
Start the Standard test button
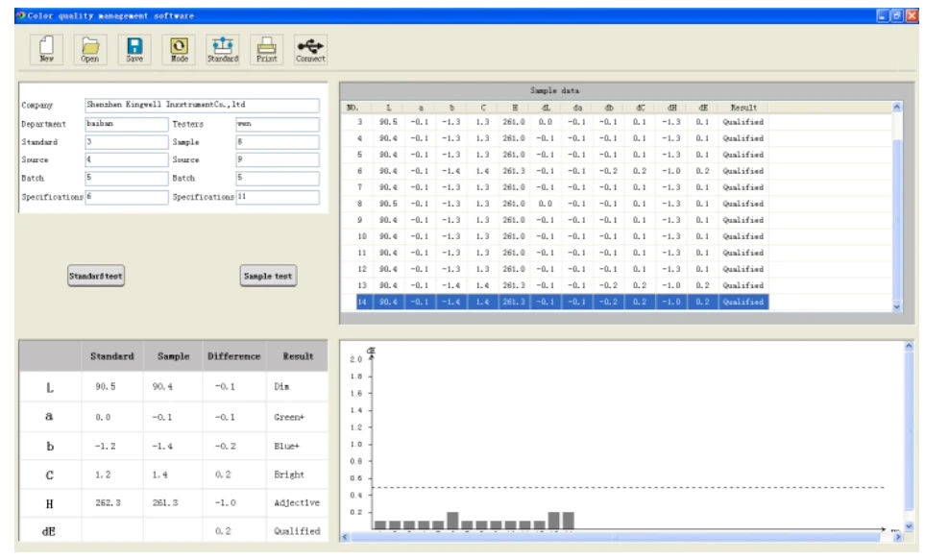(x=96, y=276)
